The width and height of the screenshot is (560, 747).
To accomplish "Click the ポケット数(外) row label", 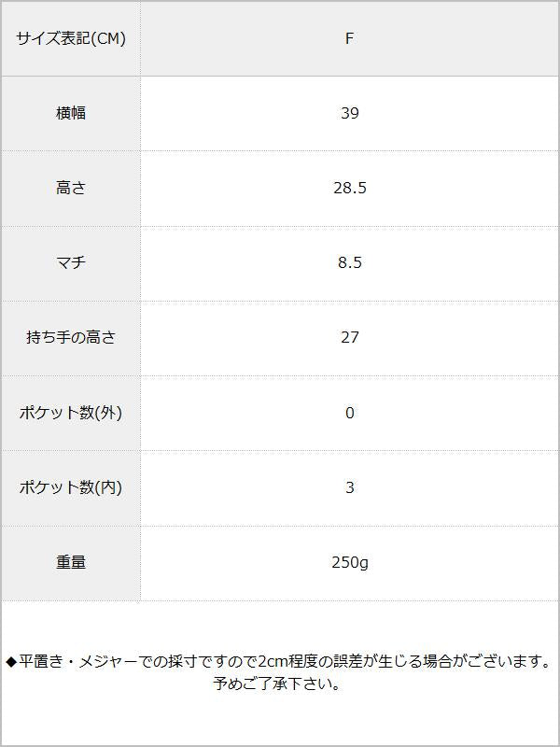I will 71,413.
